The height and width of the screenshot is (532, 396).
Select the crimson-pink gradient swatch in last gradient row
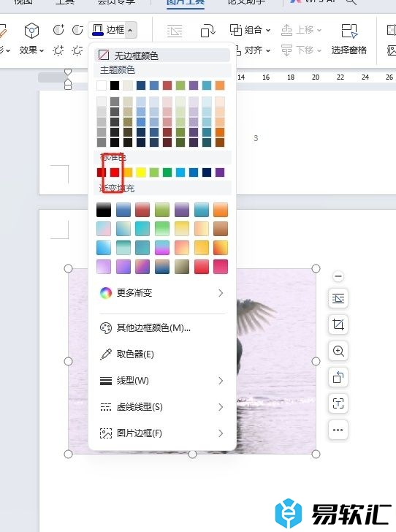221,267
